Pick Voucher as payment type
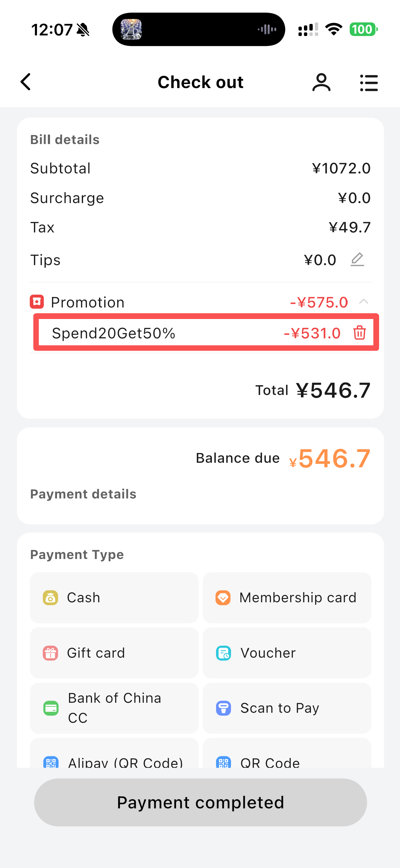This screenshot has width=400, height=868. 287,653
